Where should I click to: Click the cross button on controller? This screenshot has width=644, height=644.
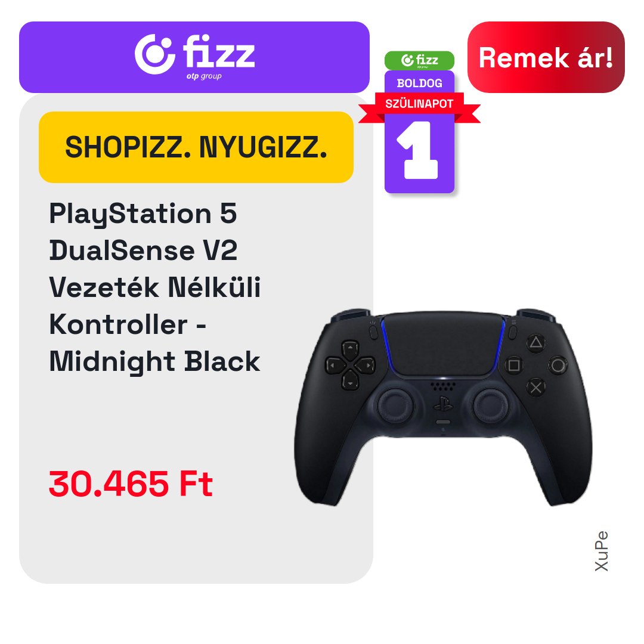tap(536, 388)
